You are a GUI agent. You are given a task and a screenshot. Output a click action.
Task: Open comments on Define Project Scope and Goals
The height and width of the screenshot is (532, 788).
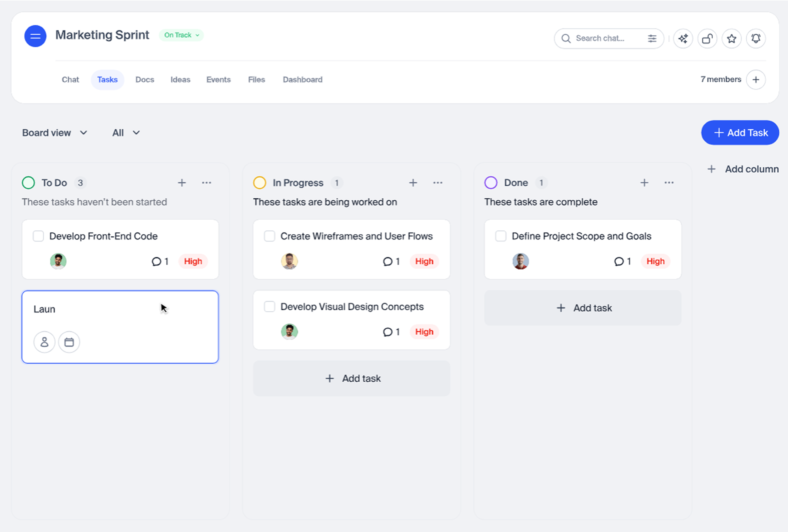(623, 261)
